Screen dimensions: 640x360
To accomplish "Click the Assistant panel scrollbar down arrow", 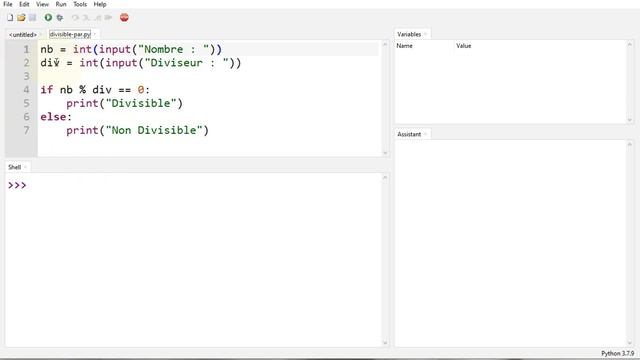I will click(x=629, y=343).
